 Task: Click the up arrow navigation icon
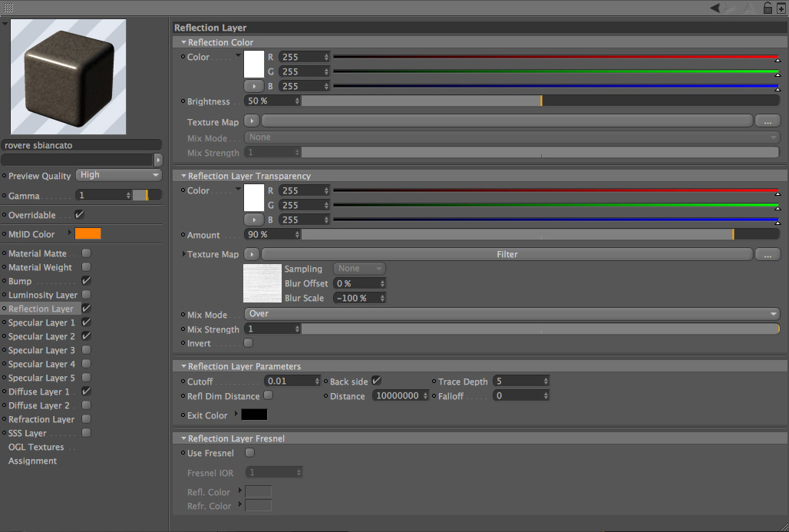tap(749, 8)
